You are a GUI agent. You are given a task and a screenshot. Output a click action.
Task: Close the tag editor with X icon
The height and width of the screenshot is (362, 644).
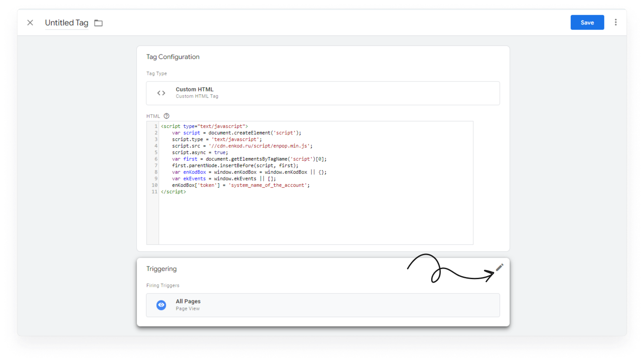pos(30,23)
